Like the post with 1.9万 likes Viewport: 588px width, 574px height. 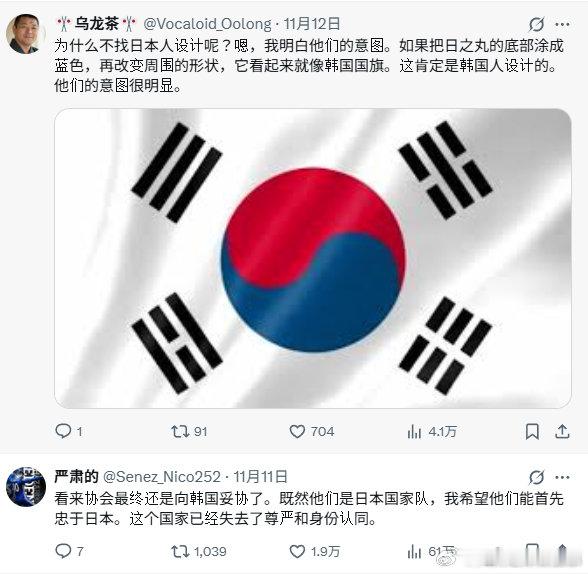297,552
